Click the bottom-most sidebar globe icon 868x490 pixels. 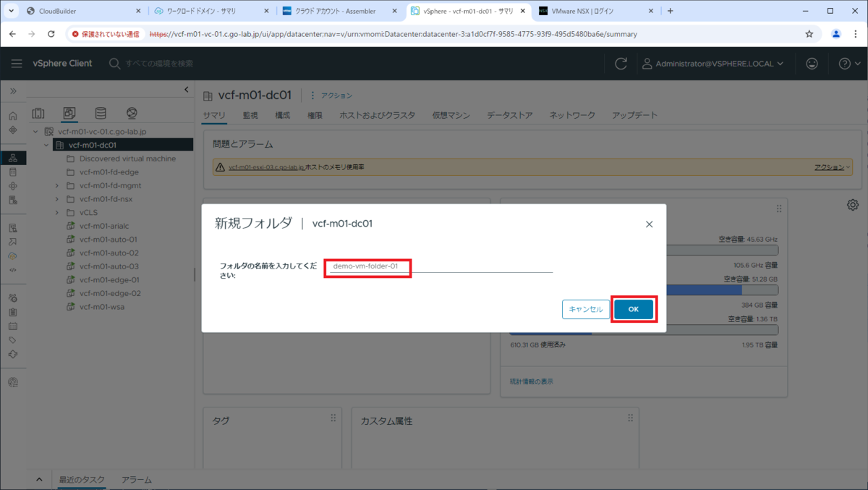pos(13,382)
